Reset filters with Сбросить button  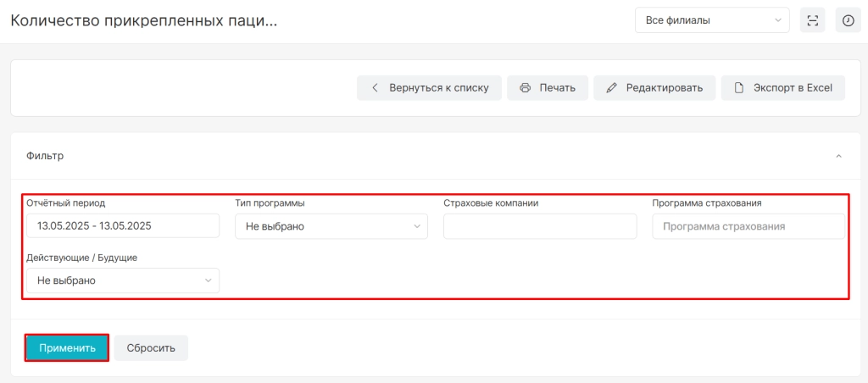[x=151, y=348]
